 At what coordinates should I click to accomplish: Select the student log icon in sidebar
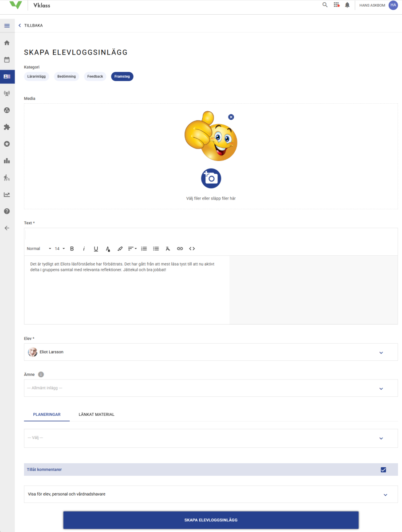[x=7, y=76]
